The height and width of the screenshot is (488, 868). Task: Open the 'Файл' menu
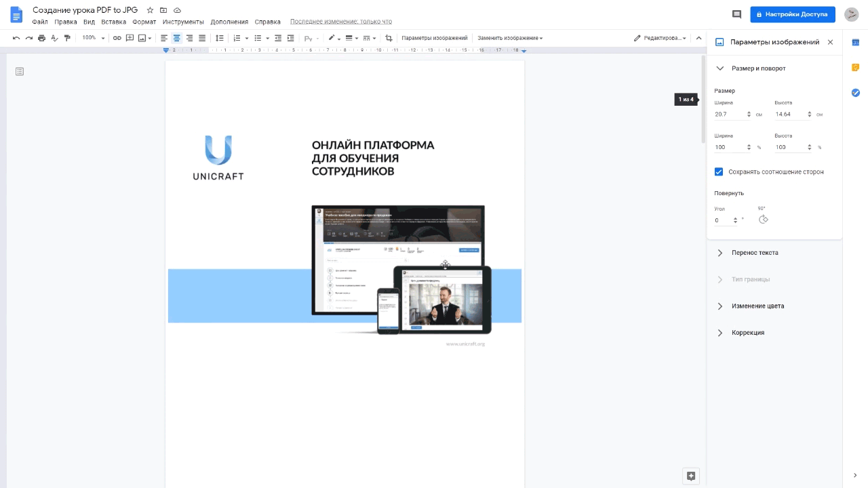tap(40, 22)
